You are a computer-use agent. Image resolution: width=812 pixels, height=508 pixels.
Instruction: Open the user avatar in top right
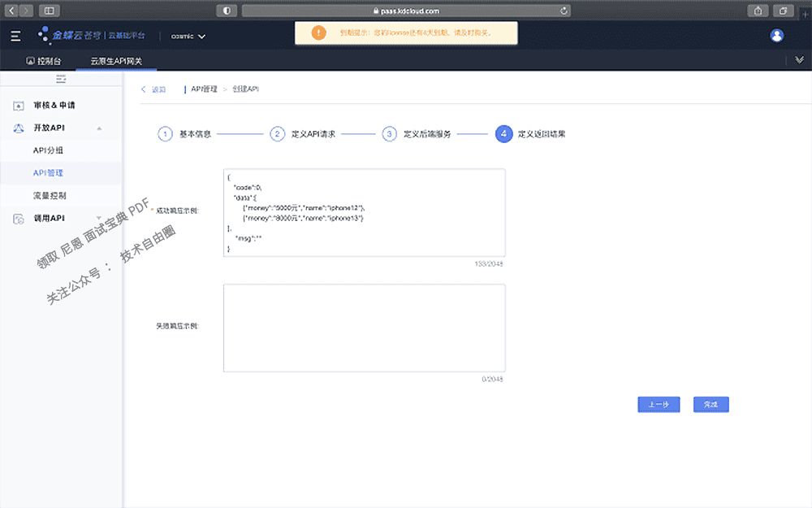coord(777,35)
